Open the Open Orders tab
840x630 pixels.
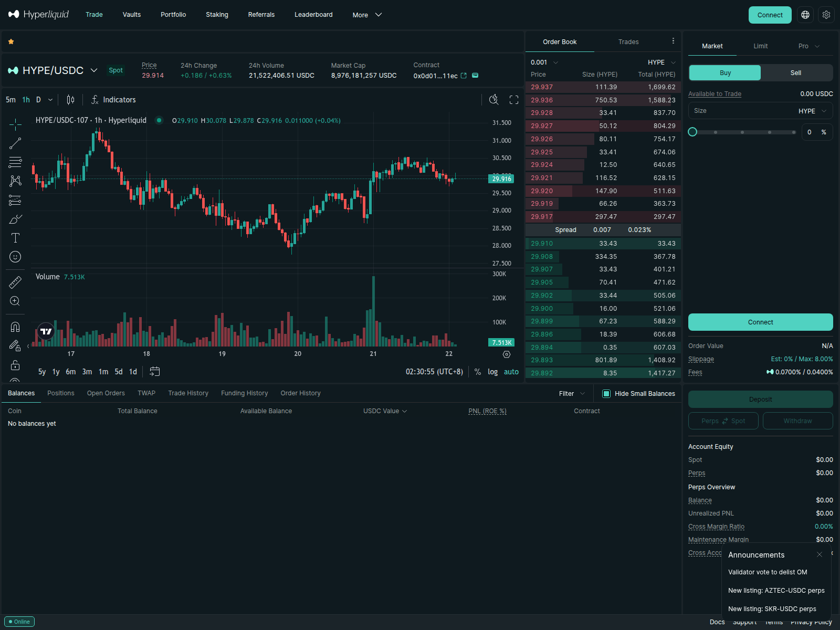tap(106, 393)
